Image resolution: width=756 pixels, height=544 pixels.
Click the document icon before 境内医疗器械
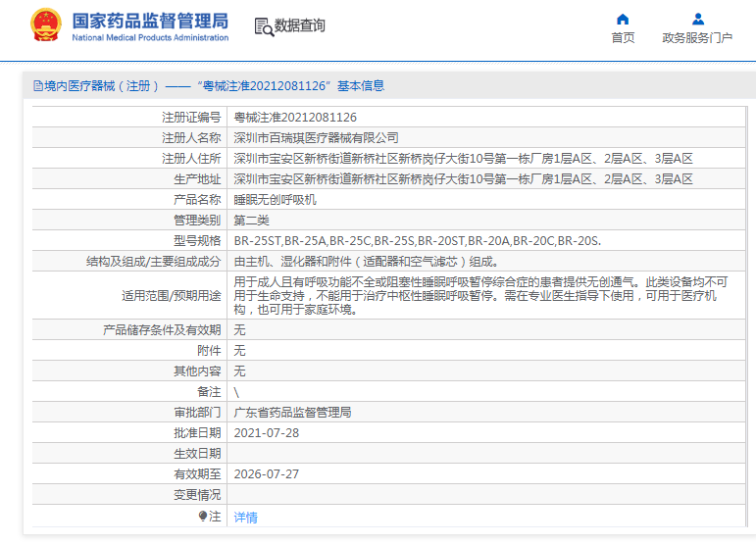pos(37,86)
